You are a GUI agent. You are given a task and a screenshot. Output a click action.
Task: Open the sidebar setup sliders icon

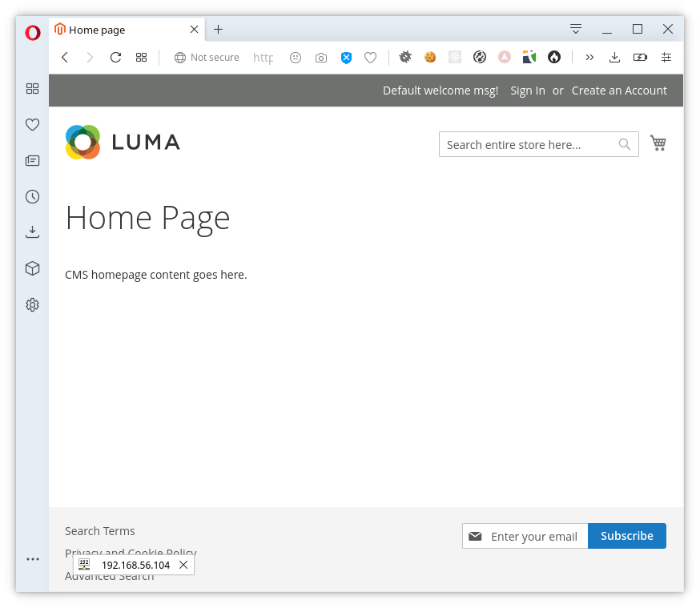tap(666, 57)
